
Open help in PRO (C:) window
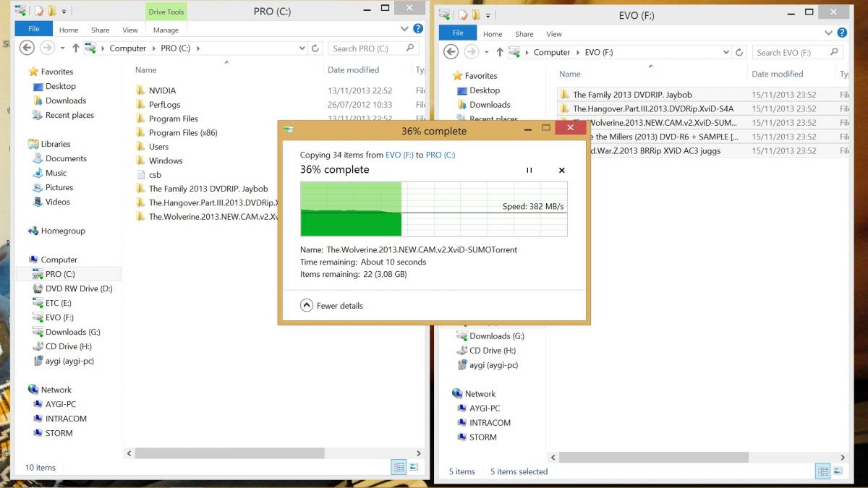pyautogui.click(x=417, y=29)
